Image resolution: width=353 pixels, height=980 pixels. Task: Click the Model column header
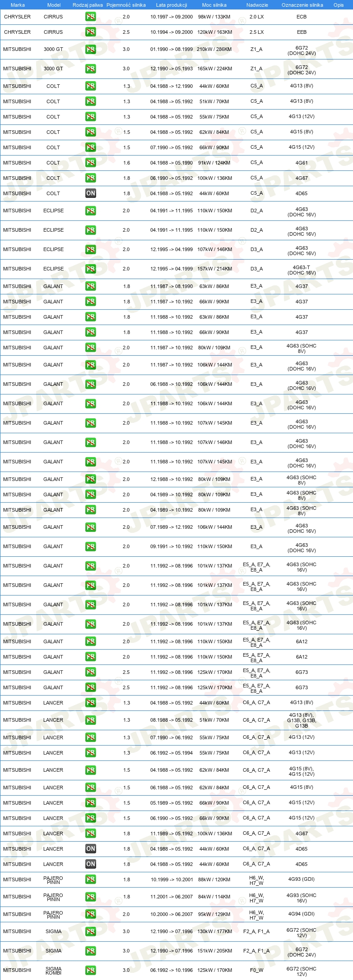[x=54, y=5]
